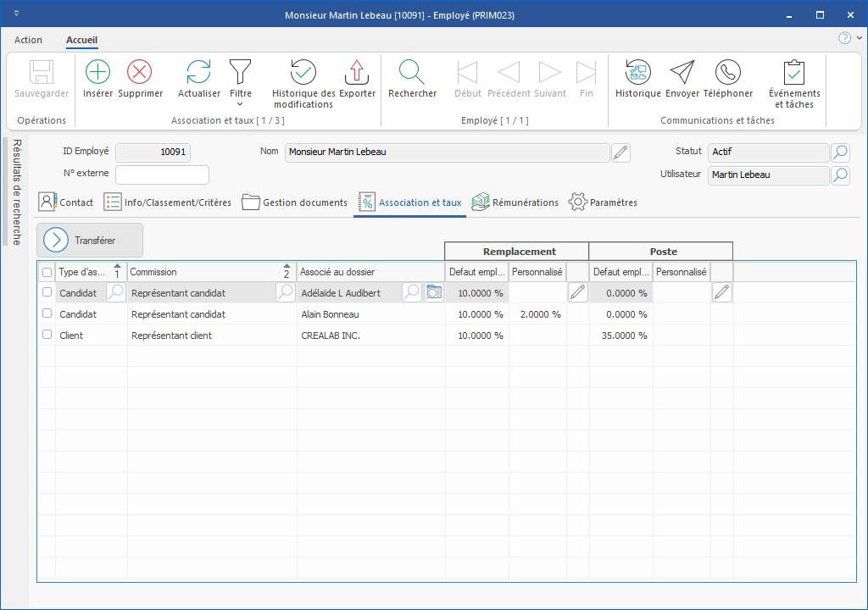Click pencil icon next to employee name
868x610 pixels.
pos(621,152)
